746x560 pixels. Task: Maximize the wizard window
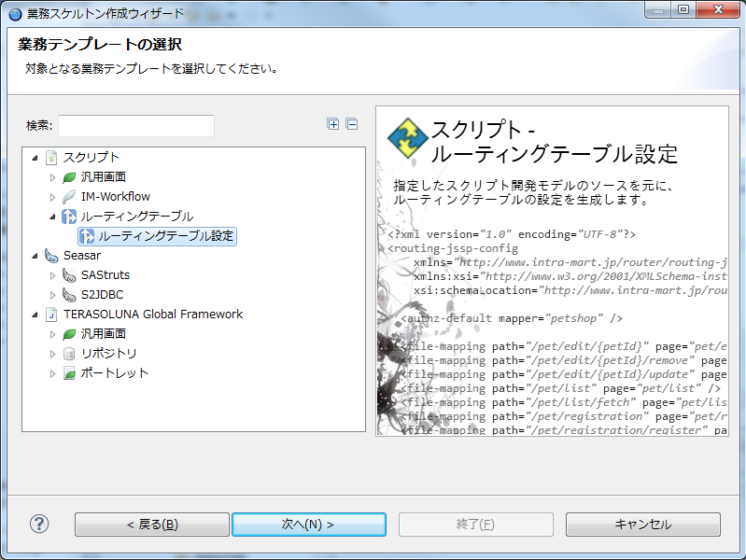pyautogui.click(x=683, y=9)
